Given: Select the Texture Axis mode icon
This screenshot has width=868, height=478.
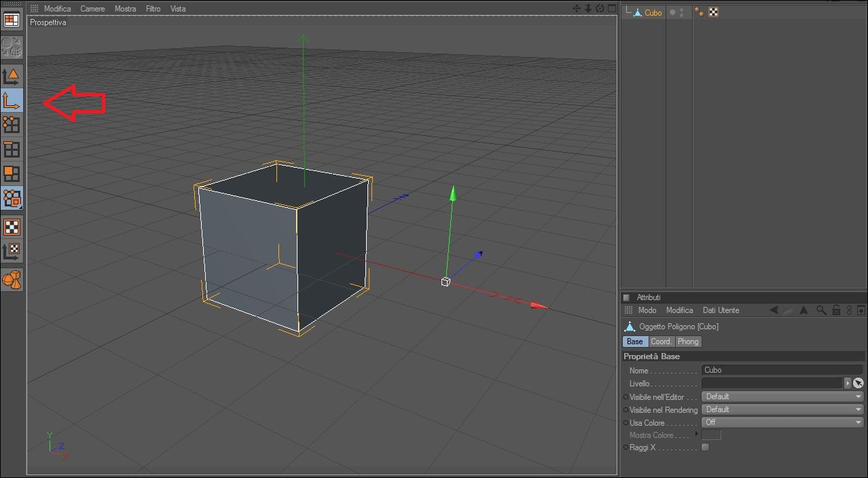Looking at the screenshot, I should point(12,251).
